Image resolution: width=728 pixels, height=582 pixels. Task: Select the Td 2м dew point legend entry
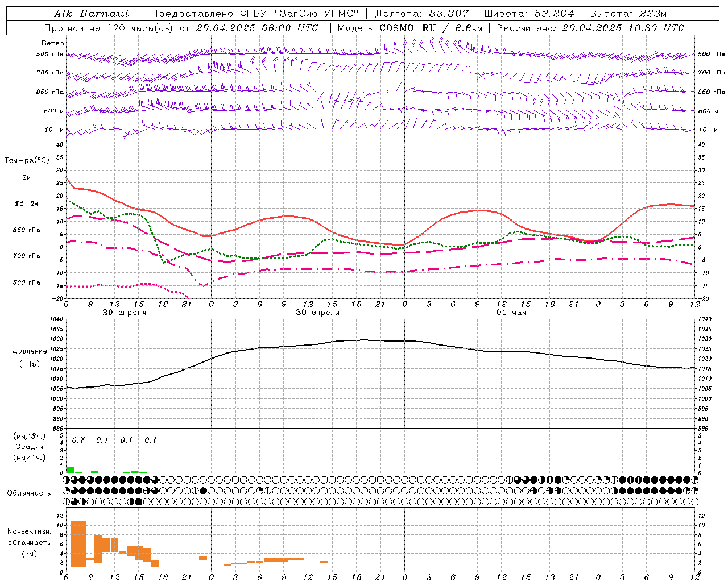point(27,203)
